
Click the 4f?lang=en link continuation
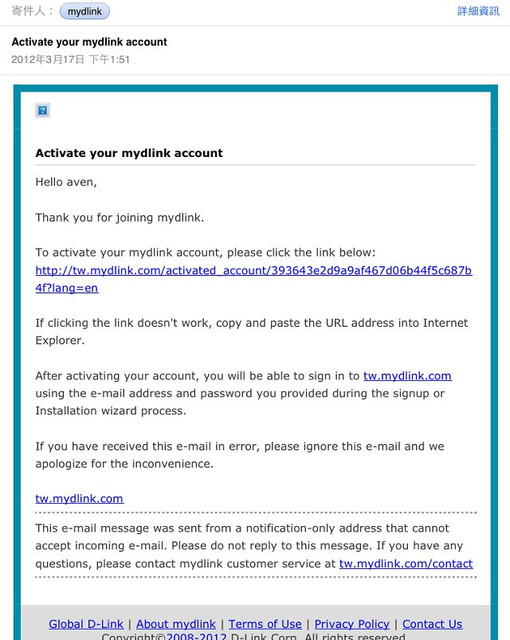67,288
